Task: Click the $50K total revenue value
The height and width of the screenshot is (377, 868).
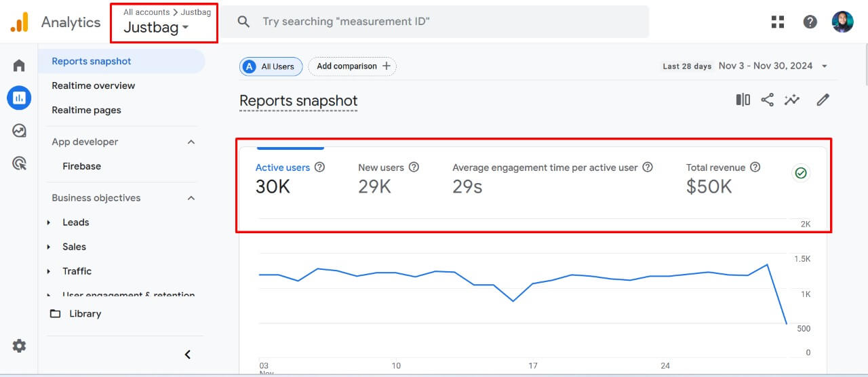Action: 709,187
